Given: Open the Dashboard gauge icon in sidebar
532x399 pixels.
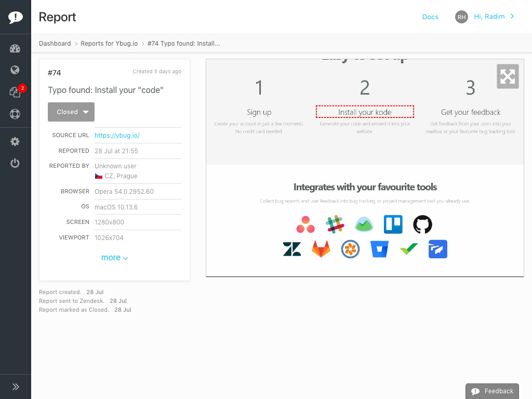Looking at the screenshot, I should coord(15,49).
